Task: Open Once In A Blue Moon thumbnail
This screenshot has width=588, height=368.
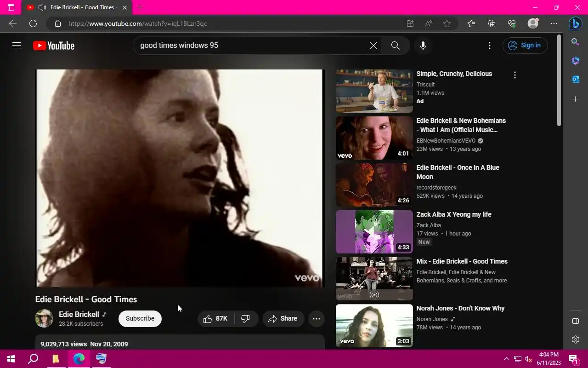Action: (374, 185)
